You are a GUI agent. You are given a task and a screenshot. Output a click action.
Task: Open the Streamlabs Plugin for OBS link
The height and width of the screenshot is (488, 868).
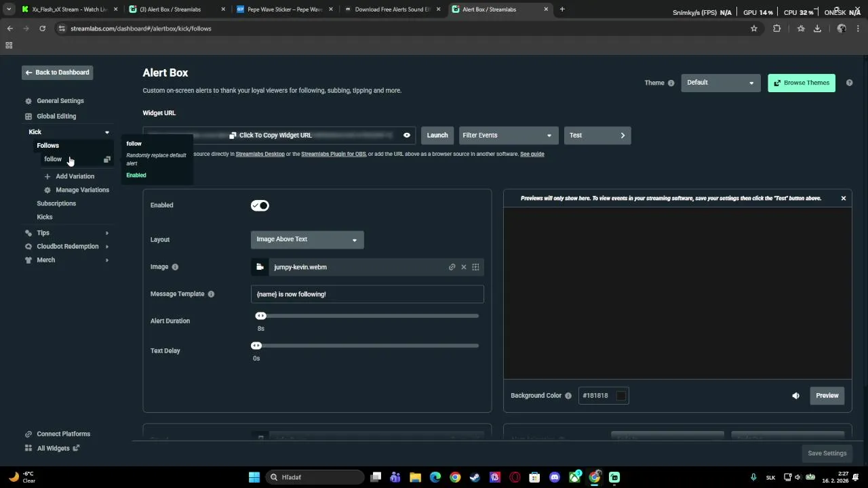point(334,155)
